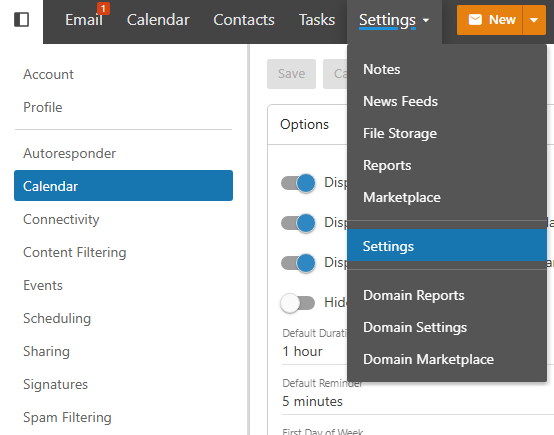The height and width of the screenshot is (435, 554).
Task: Choose highlighted Settings menu item
Action: click(x=447, y=245)
